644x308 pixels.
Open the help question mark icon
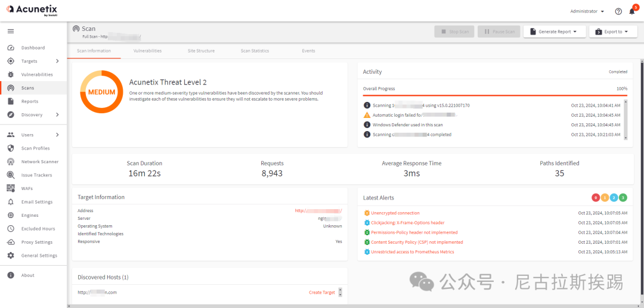618,11
